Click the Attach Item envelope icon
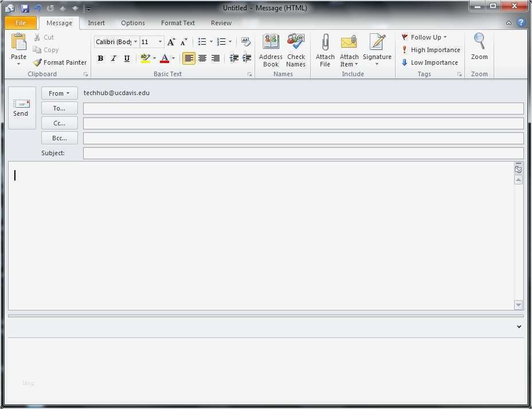Screen dimensions: 532x409 (349, 42)
